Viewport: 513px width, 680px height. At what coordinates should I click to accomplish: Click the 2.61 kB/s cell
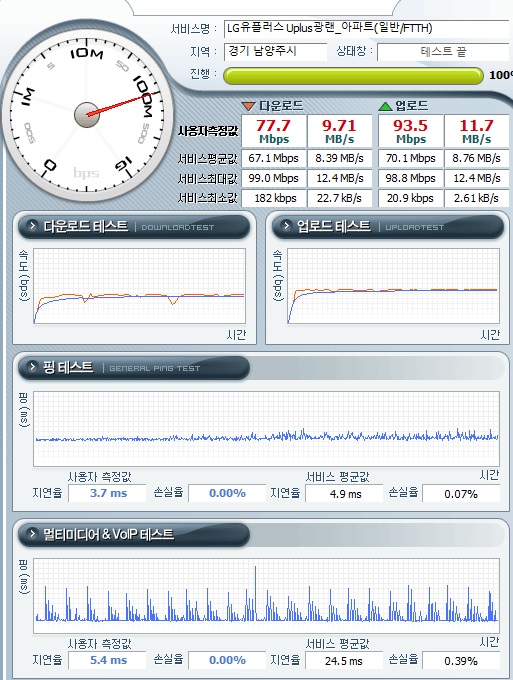pos(477,198)
